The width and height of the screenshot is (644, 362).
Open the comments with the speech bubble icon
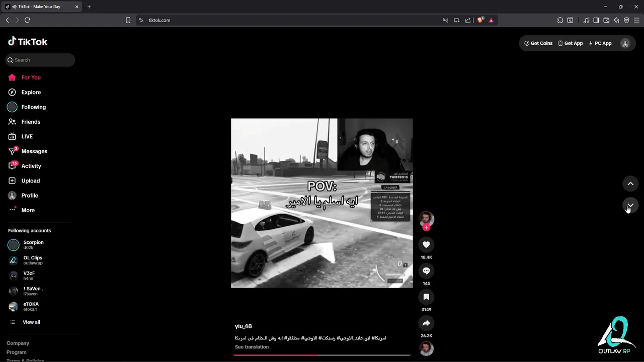(426, 270)
